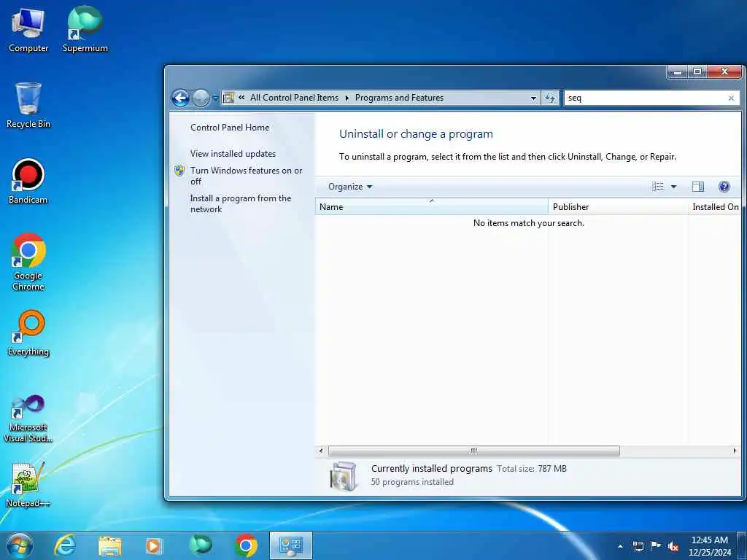Expand arrow after All Control Panel Items
This screenshot has height=560, width=747.
pos(347,98)
